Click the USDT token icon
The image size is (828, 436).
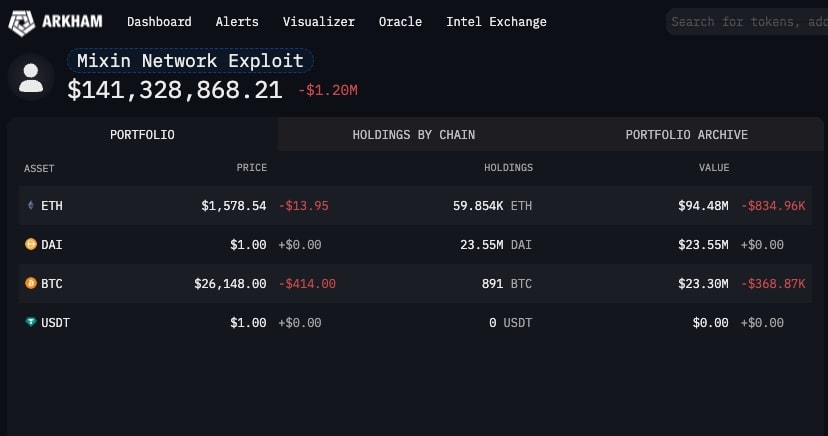30,323
